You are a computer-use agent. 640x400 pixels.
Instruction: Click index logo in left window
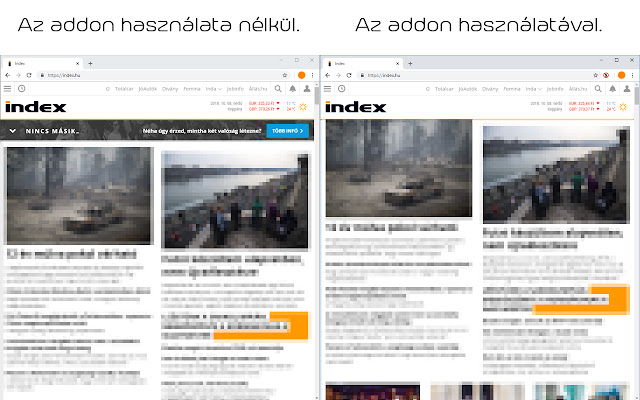[x=36, y=107]
